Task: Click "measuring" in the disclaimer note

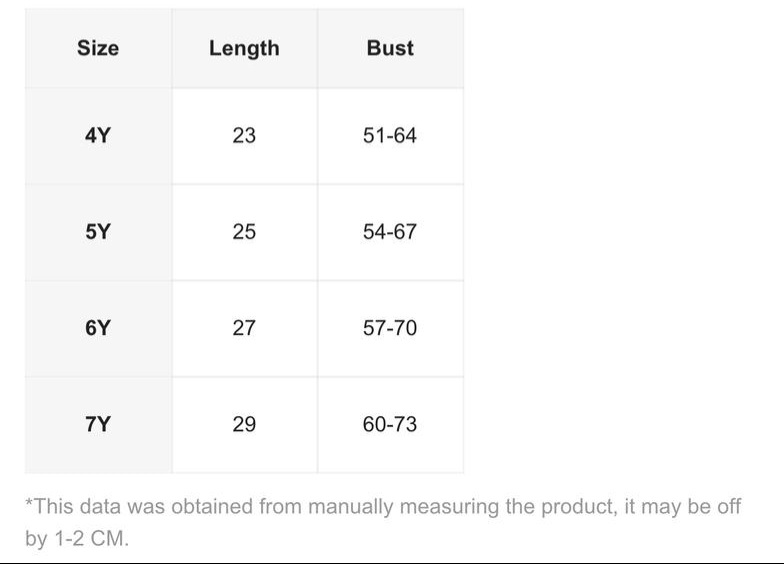Action: pos(448,506)
